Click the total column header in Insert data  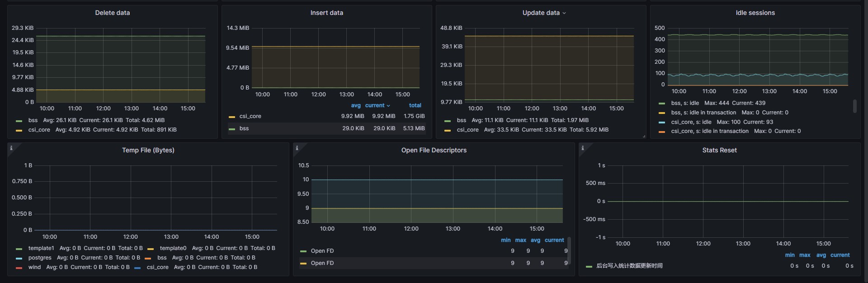[x=415, y=105]
